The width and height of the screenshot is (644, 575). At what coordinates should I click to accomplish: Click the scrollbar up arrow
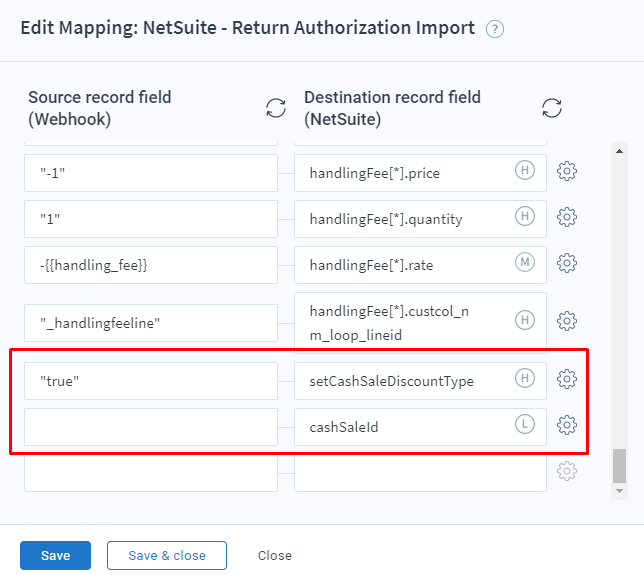[619, 151]
